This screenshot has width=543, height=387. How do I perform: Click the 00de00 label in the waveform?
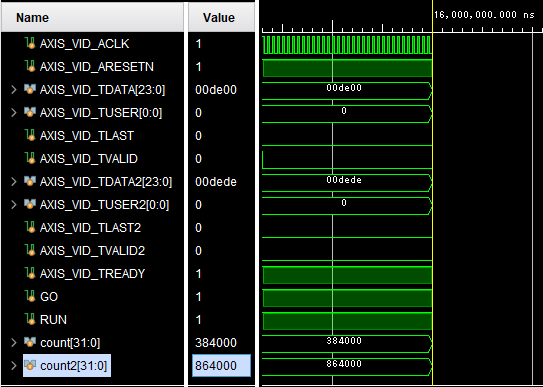click(344, 88)
